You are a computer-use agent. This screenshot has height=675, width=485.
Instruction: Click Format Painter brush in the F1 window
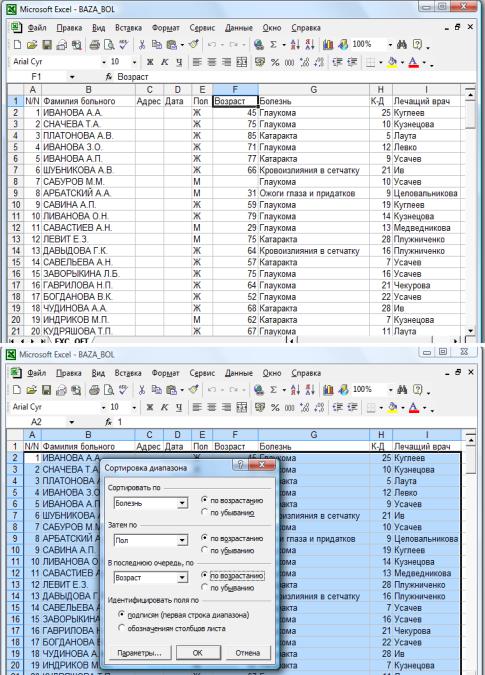pos(194,44)
